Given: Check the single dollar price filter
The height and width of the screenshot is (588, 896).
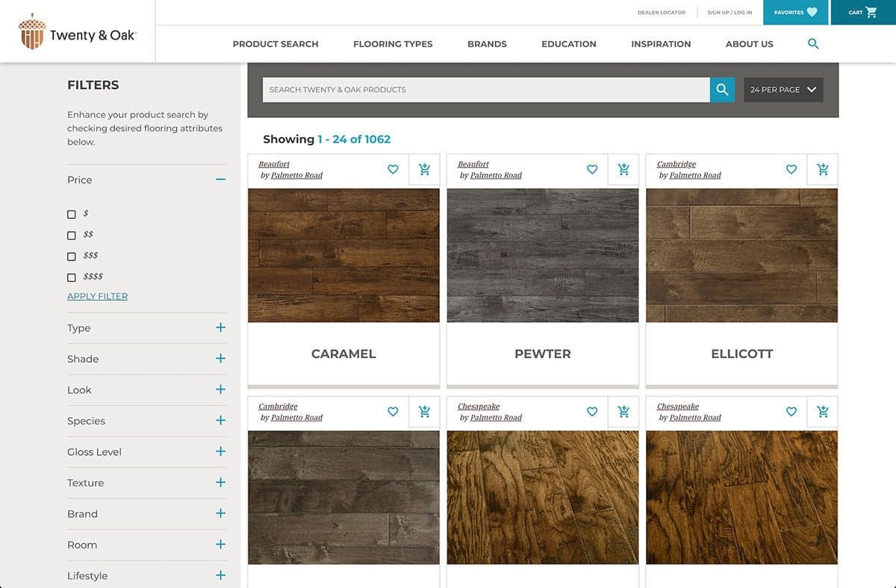Looking at the screenshot, I should point(72,214).
